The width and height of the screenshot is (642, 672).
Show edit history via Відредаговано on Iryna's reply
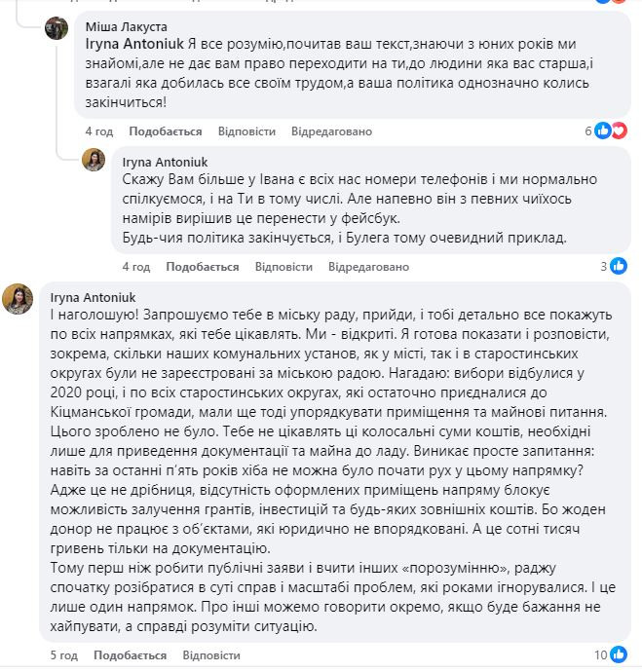coord(368,267)
